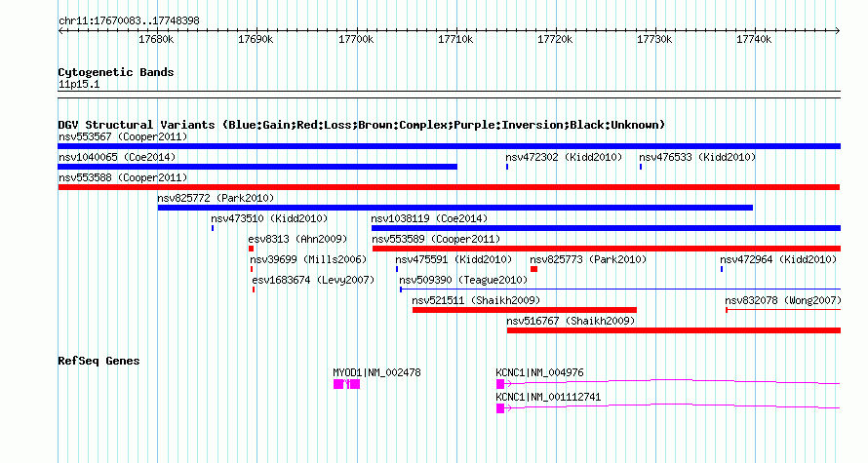868x463 pixels.
Task: Click the nsv472302 (Kidd2010) label
Action: [564, 157]
